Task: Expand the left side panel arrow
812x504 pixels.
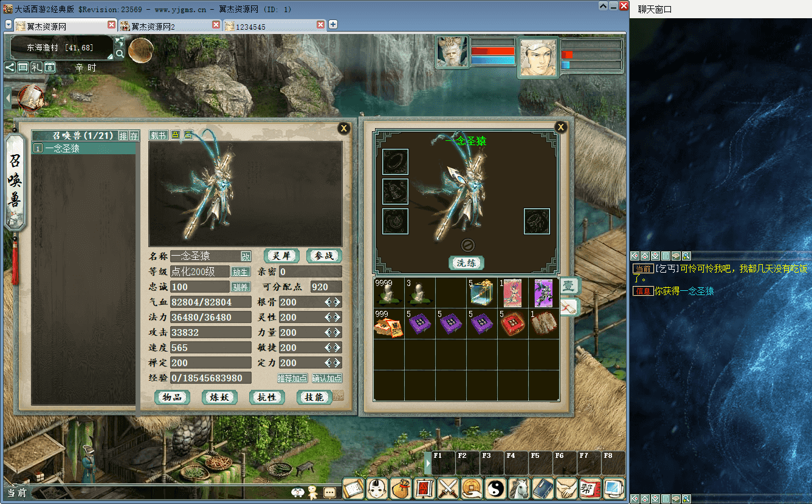Action: click(x=8, y=98)
